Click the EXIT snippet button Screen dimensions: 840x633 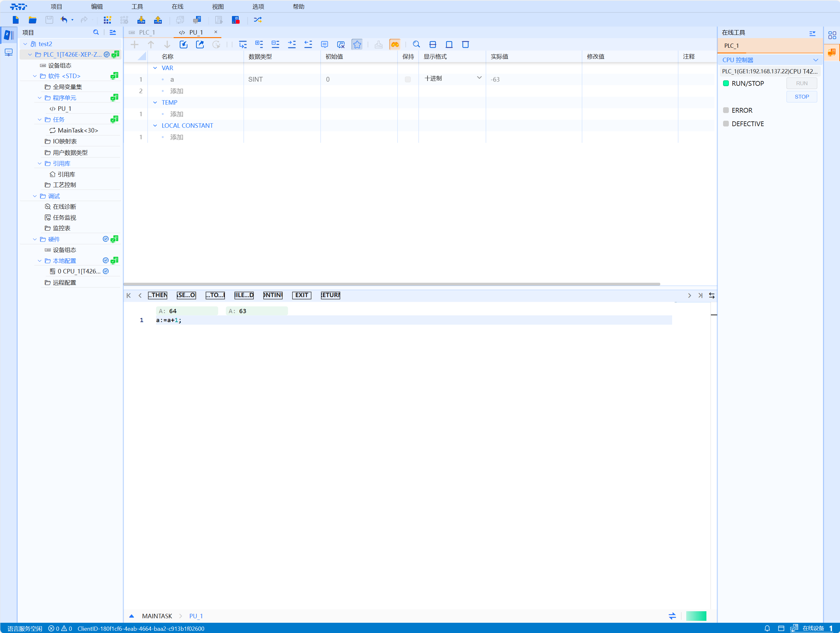(x=301, y=295)
